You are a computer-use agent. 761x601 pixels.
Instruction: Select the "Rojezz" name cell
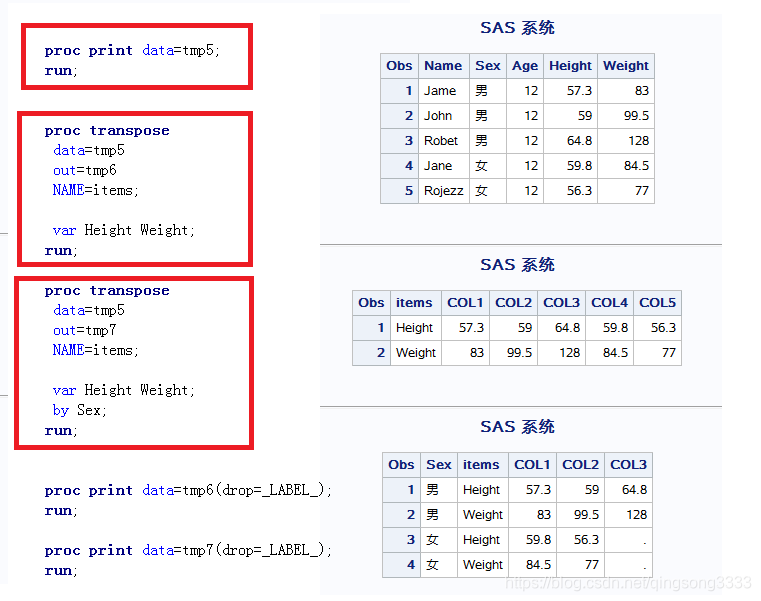click(444, 191)
